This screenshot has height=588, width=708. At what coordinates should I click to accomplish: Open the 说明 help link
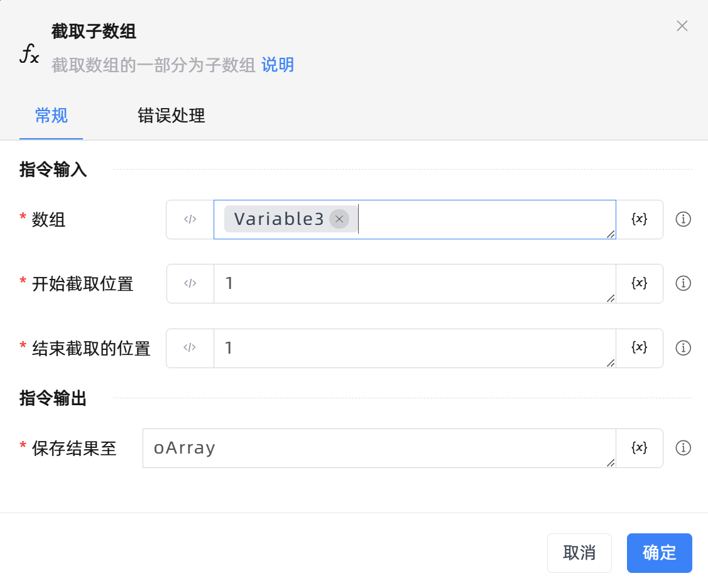click(278, 65)
